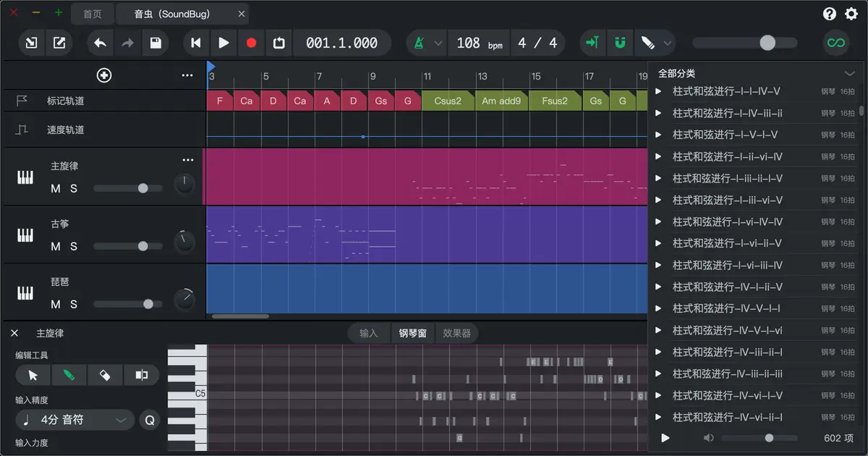This screenshot has width=868, height=456.
Task: Preview 柱式和弦进行–I–V–I–V with its play arrow
Action: pos(658,135)
